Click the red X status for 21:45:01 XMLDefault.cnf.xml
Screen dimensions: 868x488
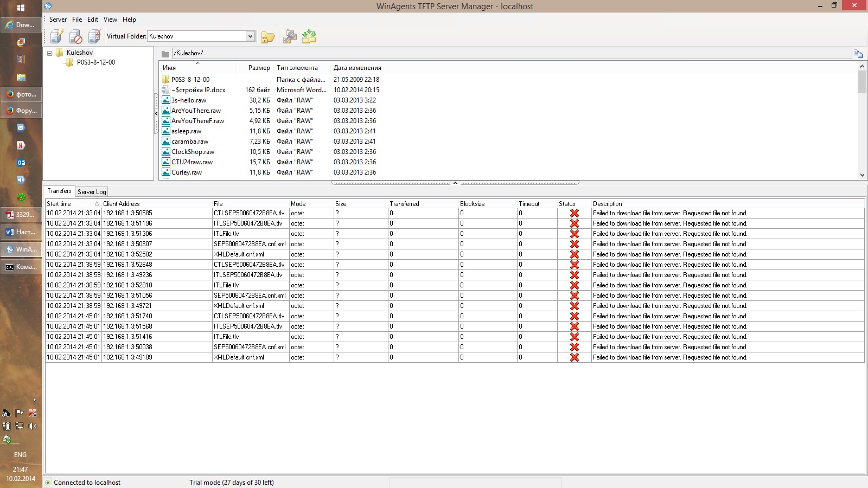[x=575, y=357]
